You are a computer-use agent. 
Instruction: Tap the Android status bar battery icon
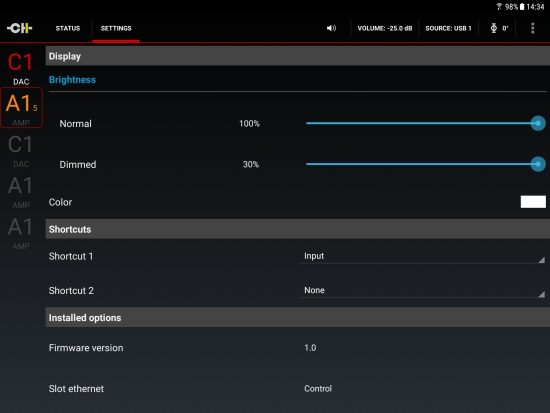[522, 6]
